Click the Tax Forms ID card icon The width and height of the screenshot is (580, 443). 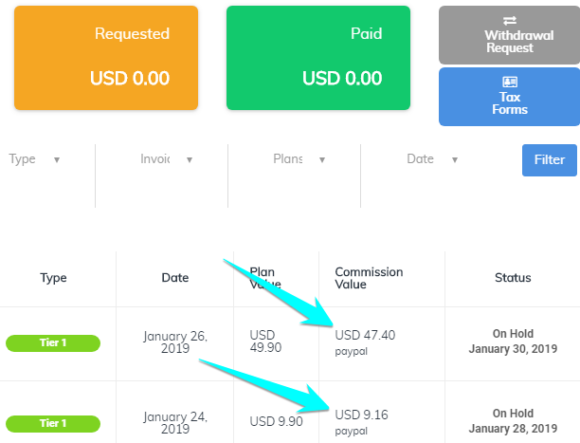(509, 81)
